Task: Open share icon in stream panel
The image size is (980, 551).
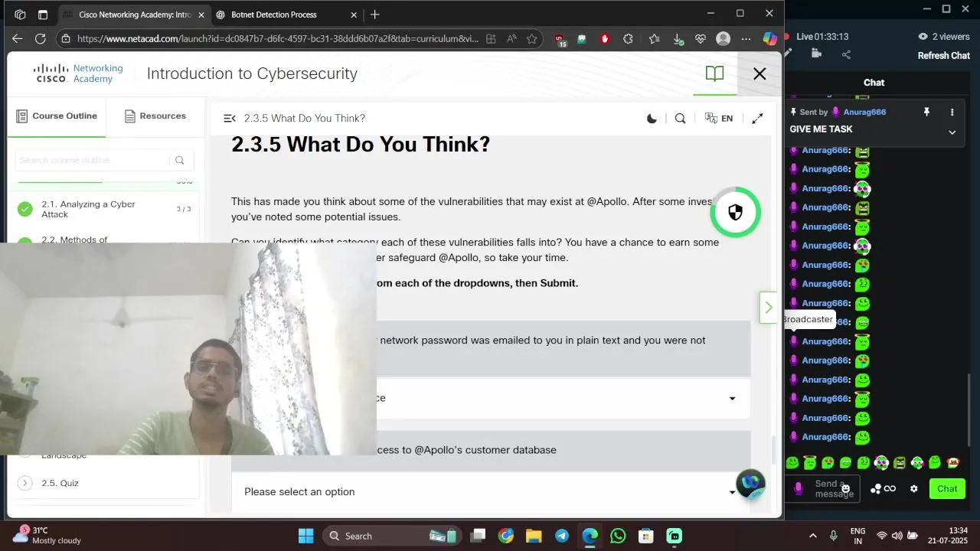Action: tap(846, 54)
